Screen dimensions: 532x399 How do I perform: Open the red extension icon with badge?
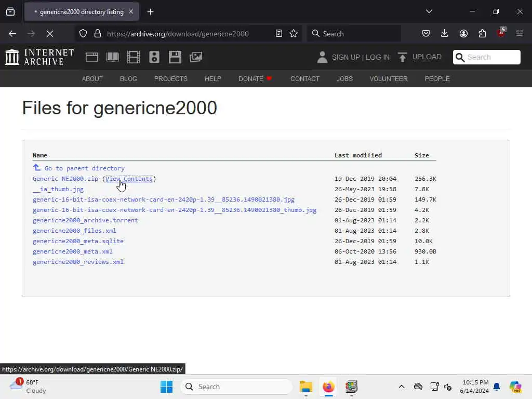point(501,33)
